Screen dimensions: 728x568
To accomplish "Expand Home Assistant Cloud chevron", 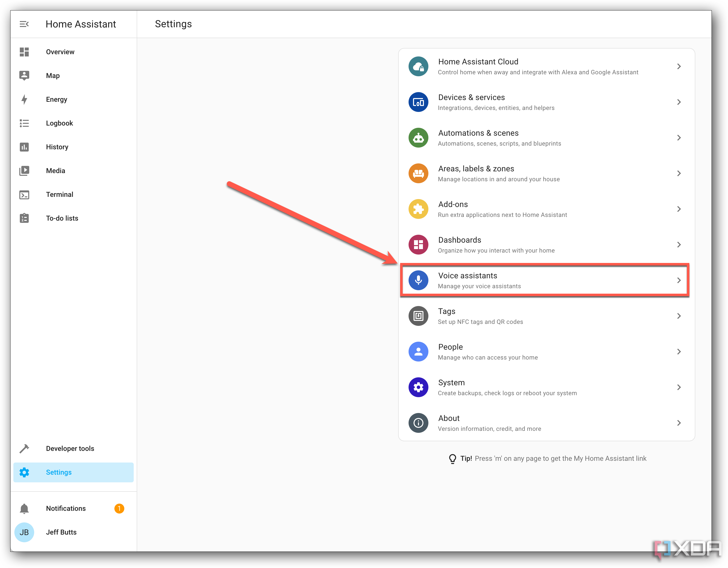I will (x=679, y=67).
